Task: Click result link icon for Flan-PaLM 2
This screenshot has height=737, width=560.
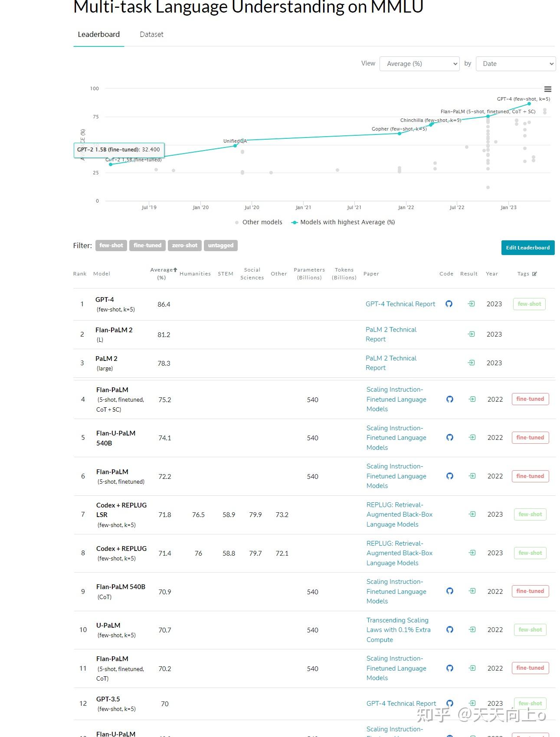Action: click(471, 334)
